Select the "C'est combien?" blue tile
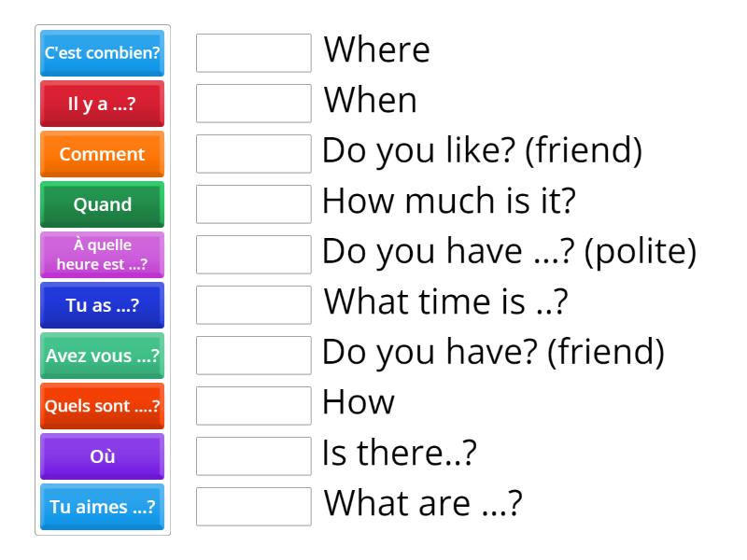 pos(102,53)
